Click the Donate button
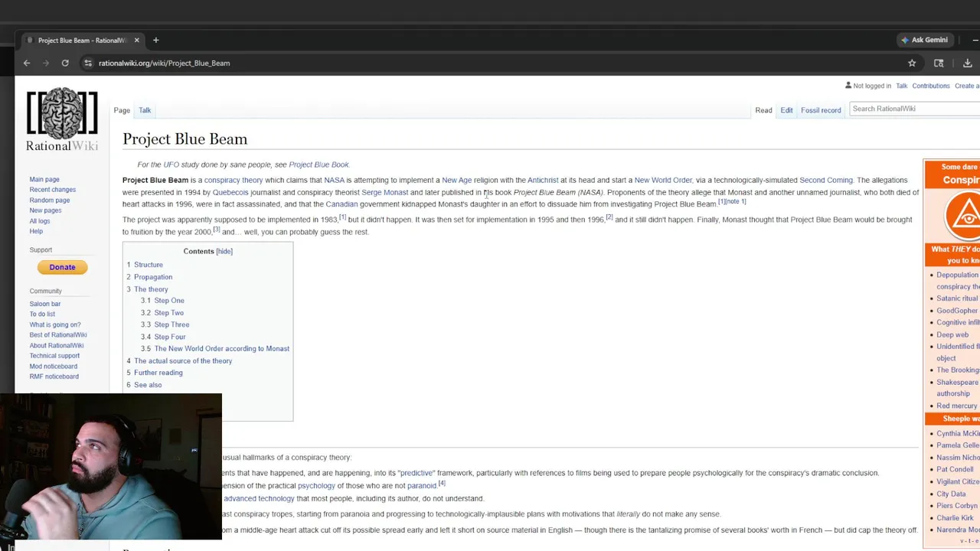The image size is (980, 551). (62, 267)
